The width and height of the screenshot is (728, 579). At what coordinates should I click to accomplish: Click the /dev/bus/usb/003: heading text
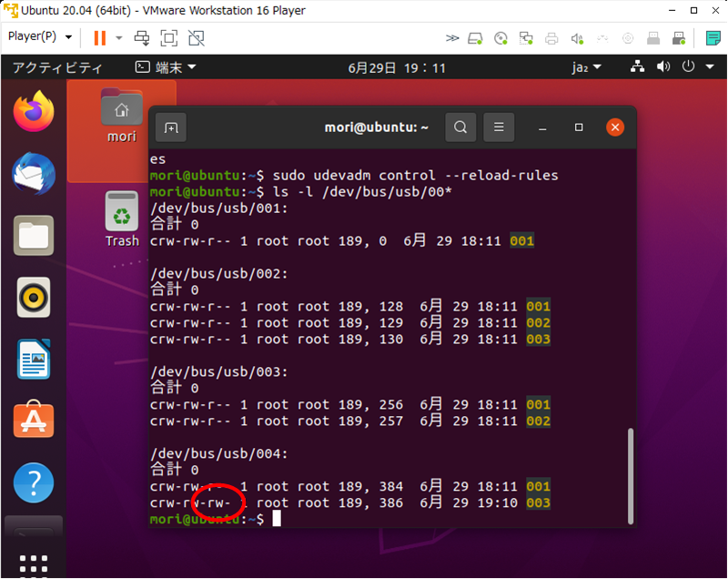219,372
